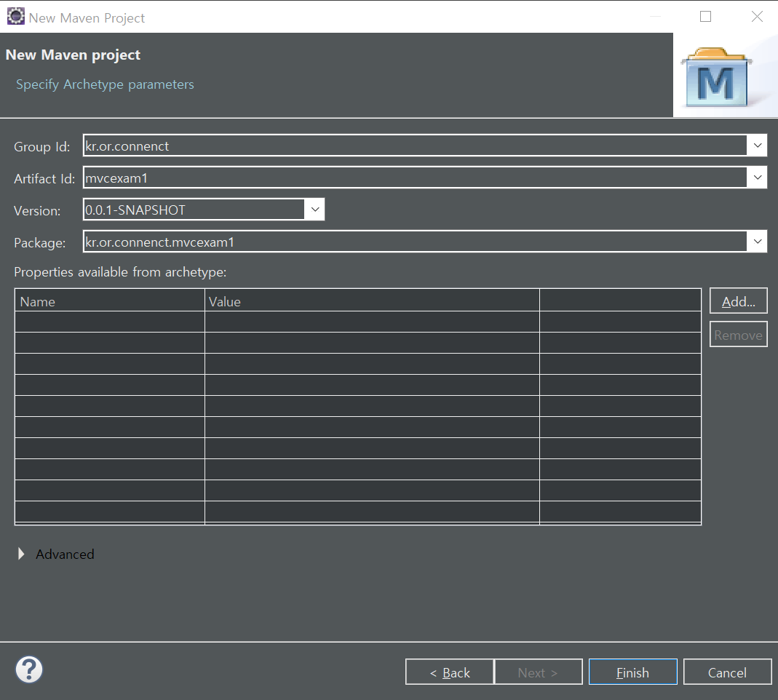Viewport: 778px width, 700px height.
Task: Click the Eclipse icon in the title bar
Action: [15, 16]
